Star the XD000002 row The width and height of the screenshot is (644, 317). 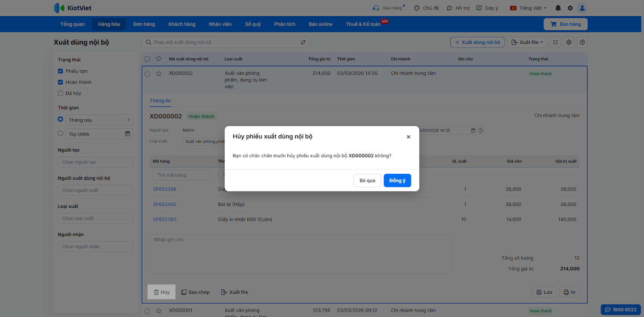[159, 74]
